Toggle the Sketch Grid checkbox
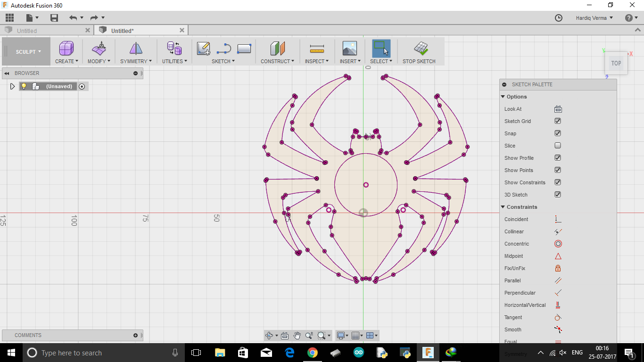The height and width of the screenshot is (362, 644). (558, 121)
